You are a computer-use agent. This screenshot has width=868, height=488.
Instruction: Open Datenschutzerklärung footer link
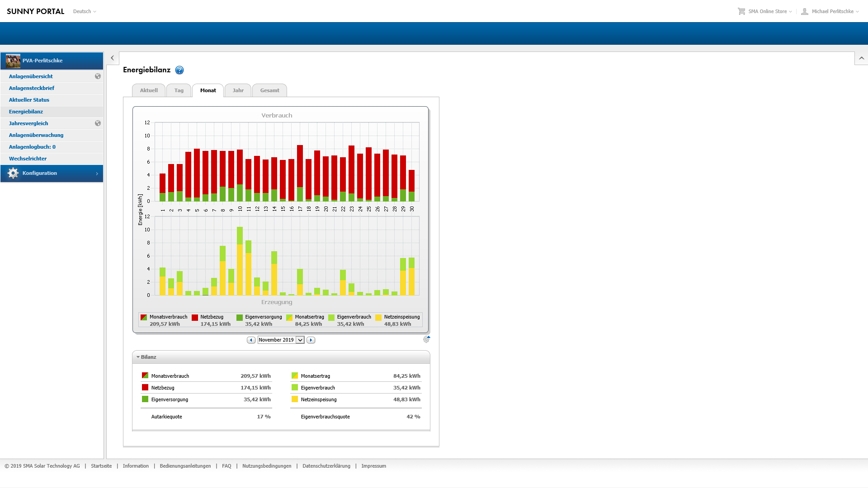point(326,466)
